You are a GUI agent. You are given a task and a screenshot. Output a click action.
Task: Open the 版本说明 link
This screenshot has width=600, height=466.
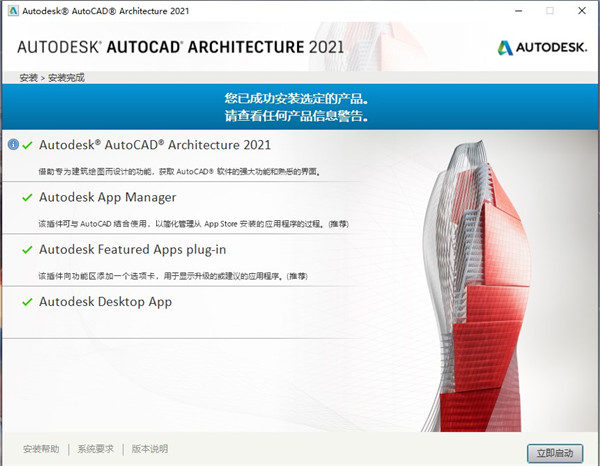pyautogui.click(x=150, y=449)
